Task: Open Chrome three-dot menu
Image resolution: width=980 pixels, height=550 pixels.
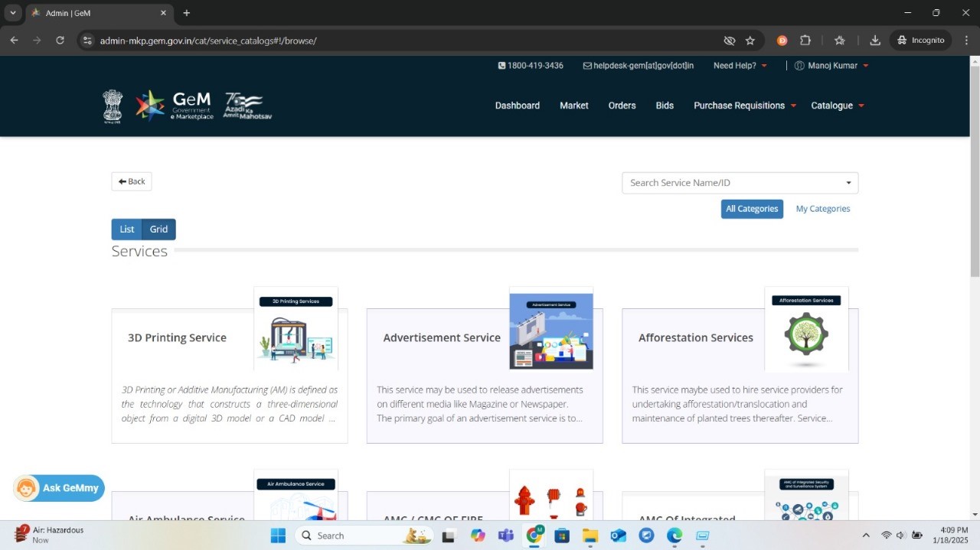Action: click(967, 41)
